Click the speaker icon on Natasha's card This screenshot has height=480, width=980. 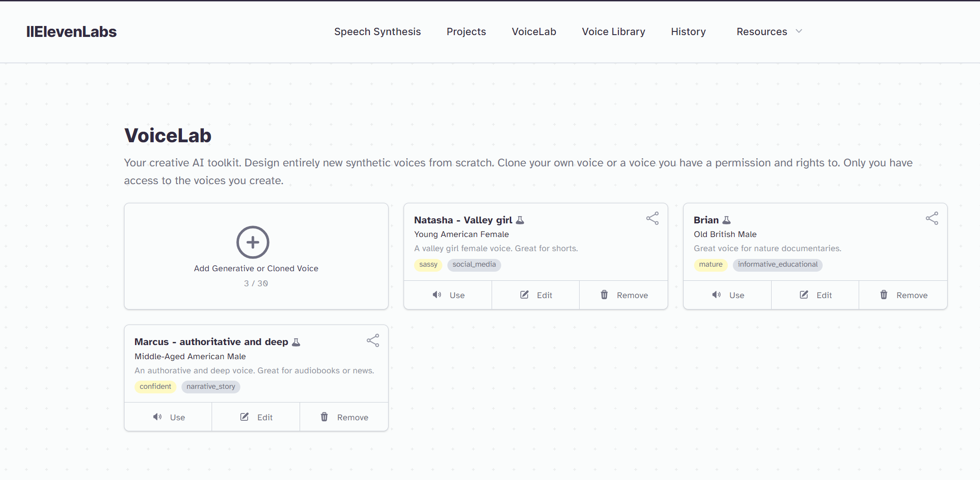437,295
